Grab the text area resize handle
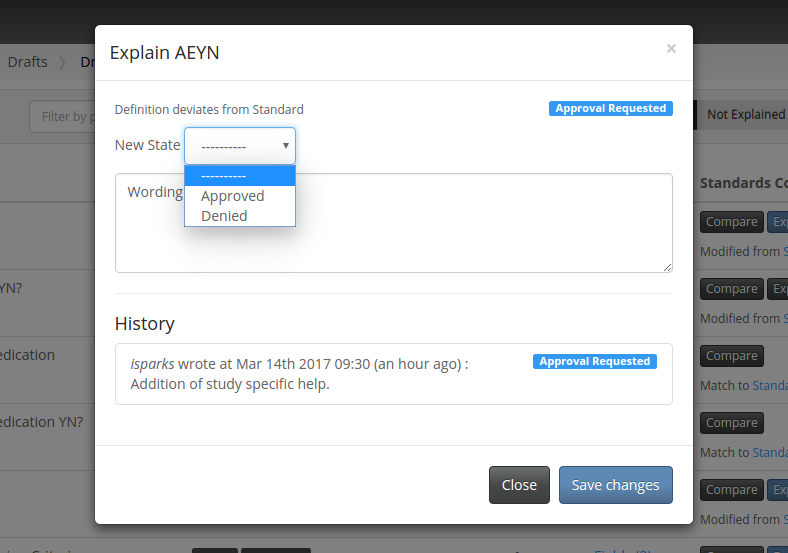788x553 pixels. pyautogui.click(x=667, y=267)
